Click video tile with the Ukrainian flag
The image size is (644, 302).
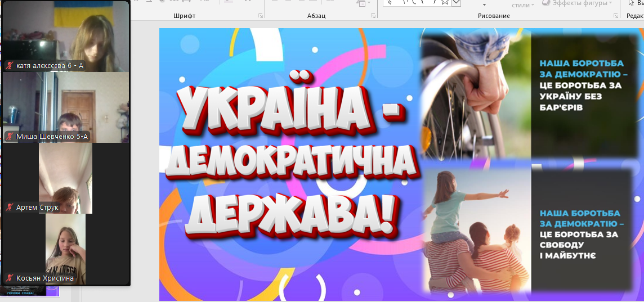click(66, 36)
